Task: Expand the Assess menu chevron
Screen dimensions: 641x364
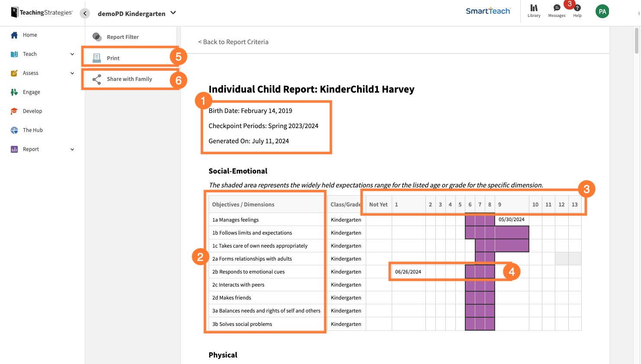Action: [x=72, y=73]
